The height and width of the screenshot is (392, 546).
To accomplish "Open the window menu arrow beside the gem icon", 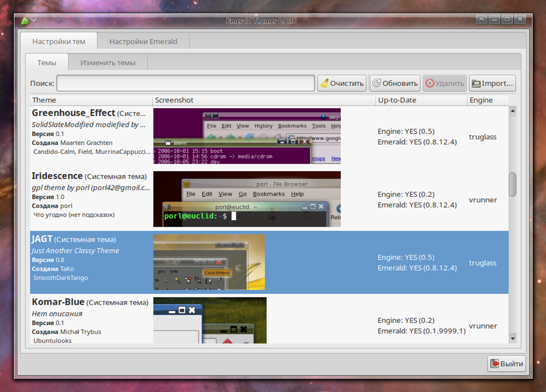I will [x=34, y=20].
